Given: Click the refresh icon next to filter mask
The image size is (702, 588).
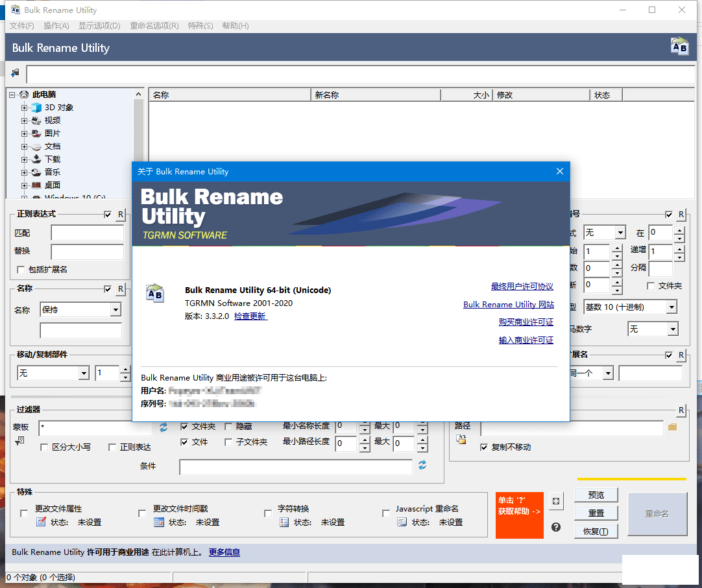Looking at the screenshot, I should click(x=163, y=427).
